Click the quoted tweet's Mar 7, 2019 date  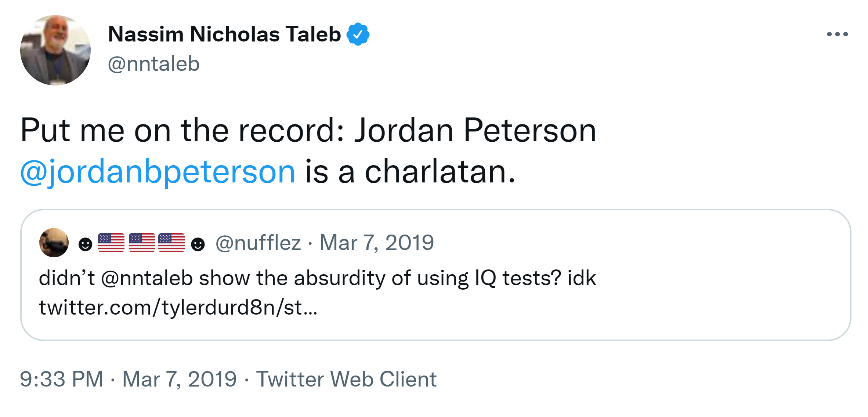pyautogui.click(x=377, y=243)
